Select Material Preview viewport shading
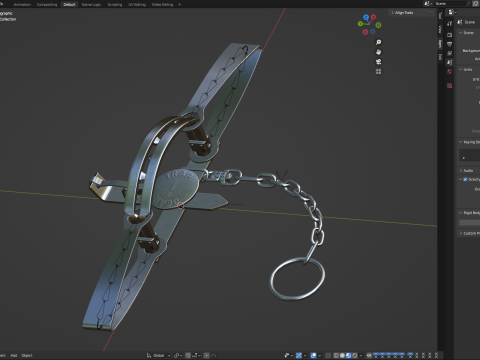Image resolution: width=480 pixels, height=360 pixels. [349, 355]
